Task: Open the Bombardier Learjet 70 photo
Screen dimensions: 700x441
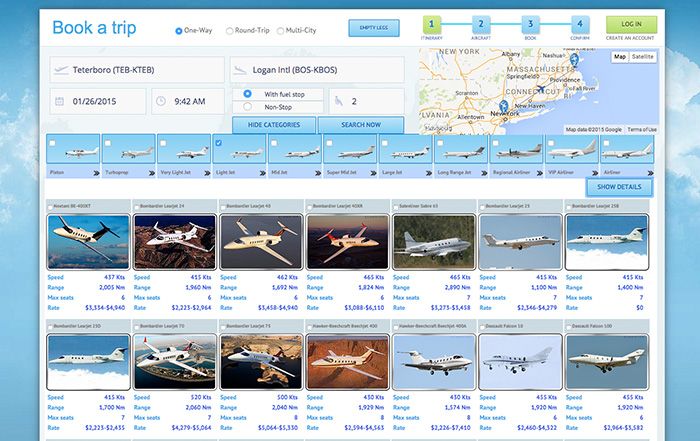Action: coord(175,362)
